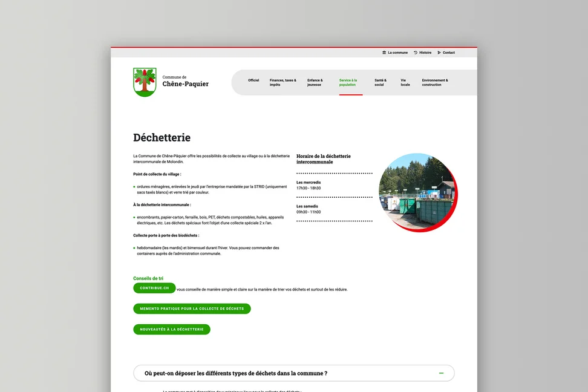Click the Commune de Chêne-Paquier site title
Screen dimensions: 588x392
pyautogui.click(x=185, y=81)
